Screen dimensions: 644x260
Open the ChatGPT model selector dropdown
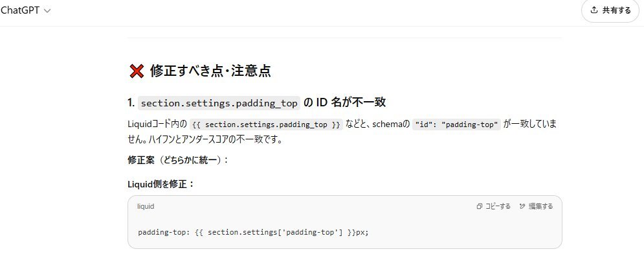point(25,10)
